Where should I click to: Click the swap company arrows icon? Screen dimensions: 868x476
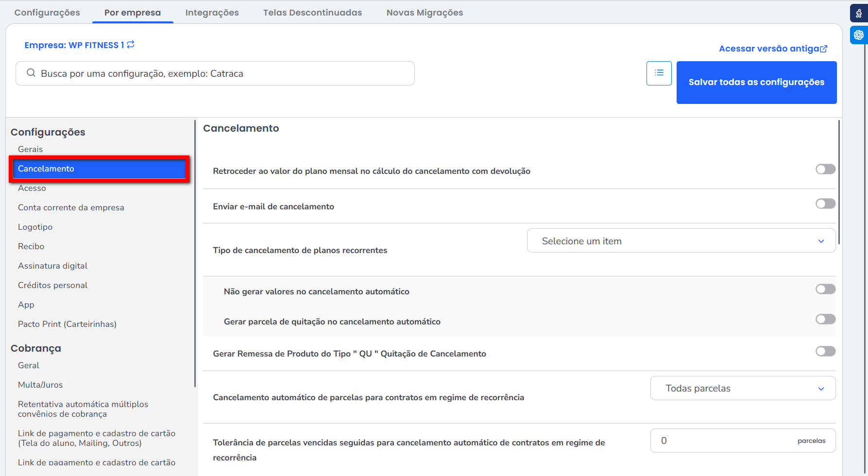[x=131, y=45]
